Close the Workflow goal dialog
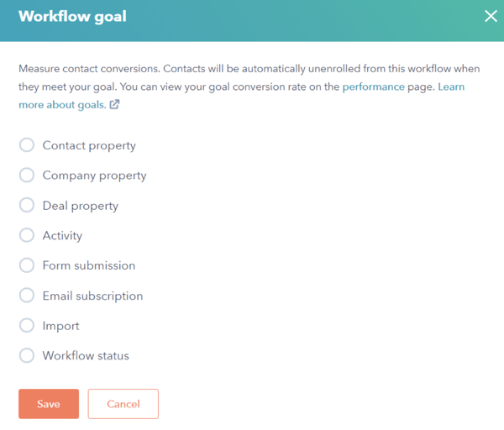Viewport: 504px width, 430px height. (491, 16)
